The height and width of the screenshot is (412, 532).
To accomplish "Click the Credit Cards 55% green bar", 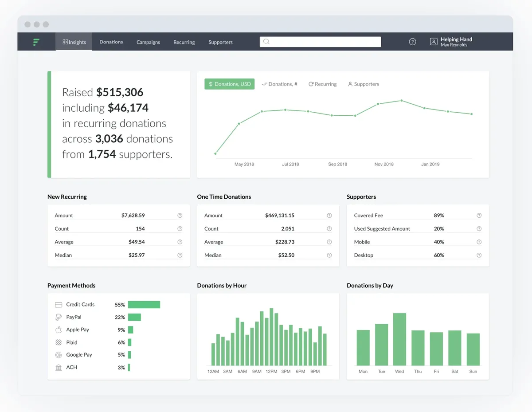I will [144, 305].
